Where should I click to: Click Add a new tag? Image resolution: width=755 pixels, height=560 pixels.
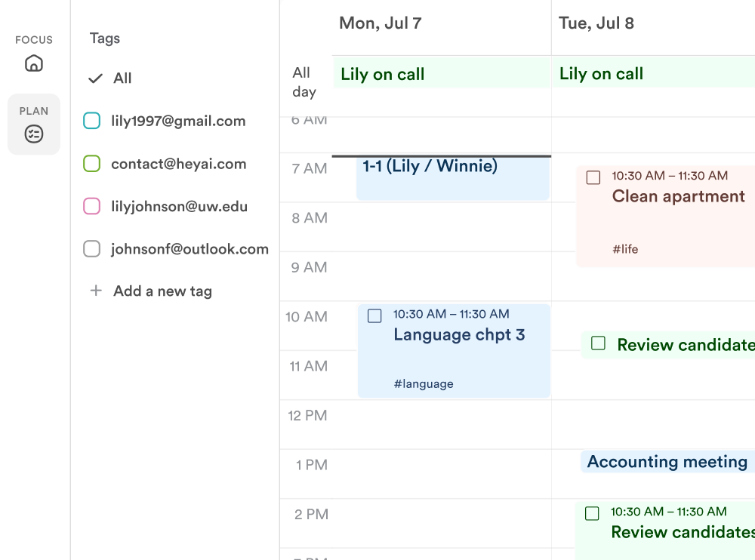[162, 291]
